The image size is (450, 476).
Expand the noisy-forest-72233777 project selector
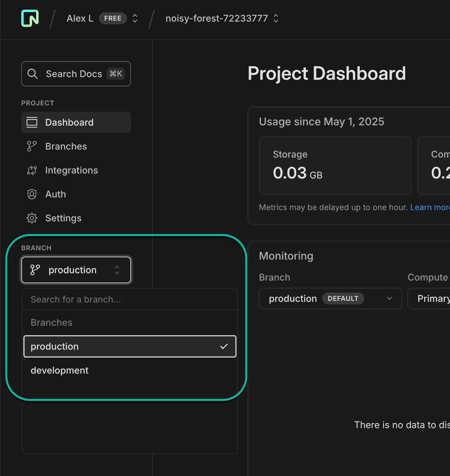coord(276,18)
